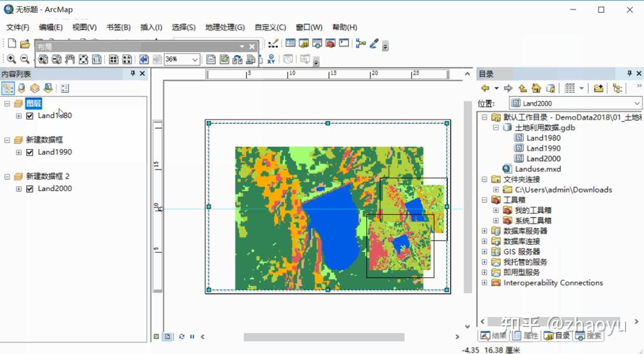Collapse the 土地利用数据.gdb geodatabase node
Screen dimensions: 644x354
[496, 127]
